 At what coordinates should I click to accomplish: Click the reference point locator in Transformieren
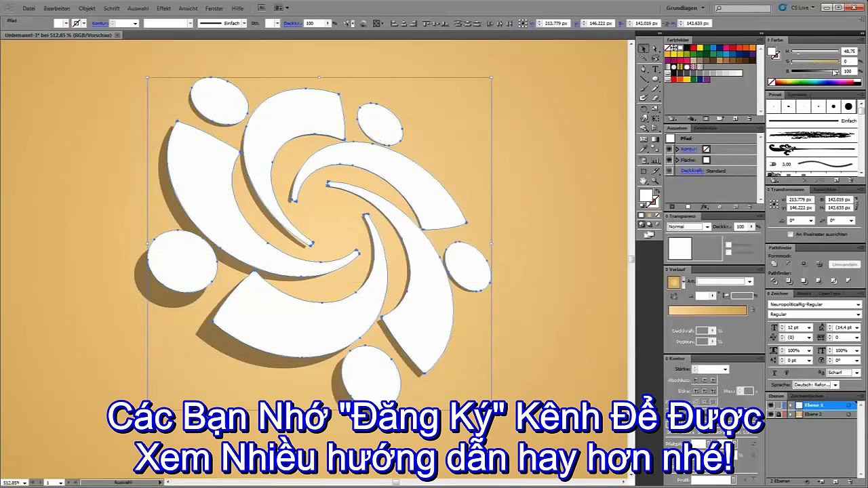(774, 204)
